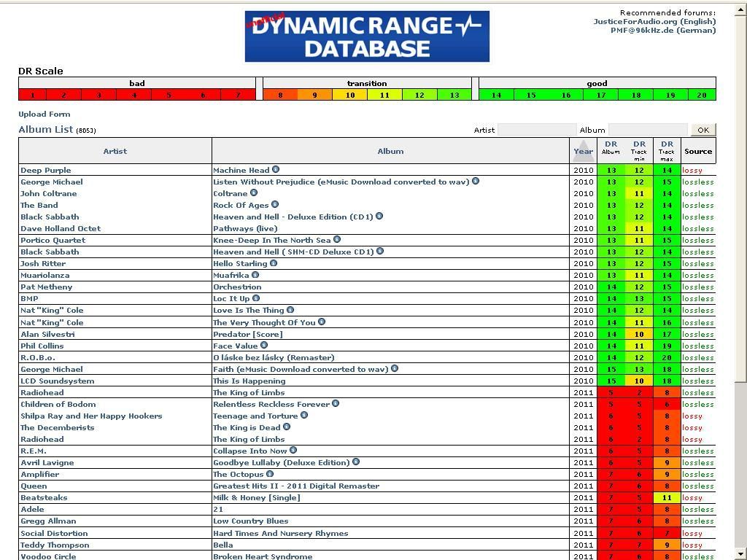Click lossy source in the Bella row
The height and width of the screenshot is (560, 747).
coord(692,545)
